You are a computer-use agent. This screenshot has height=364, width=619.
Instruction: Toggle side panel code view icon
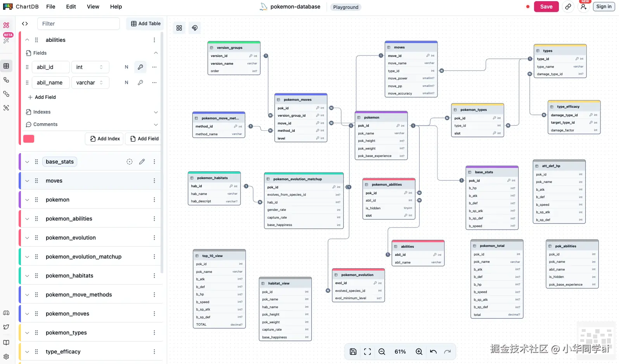point(25,24)
